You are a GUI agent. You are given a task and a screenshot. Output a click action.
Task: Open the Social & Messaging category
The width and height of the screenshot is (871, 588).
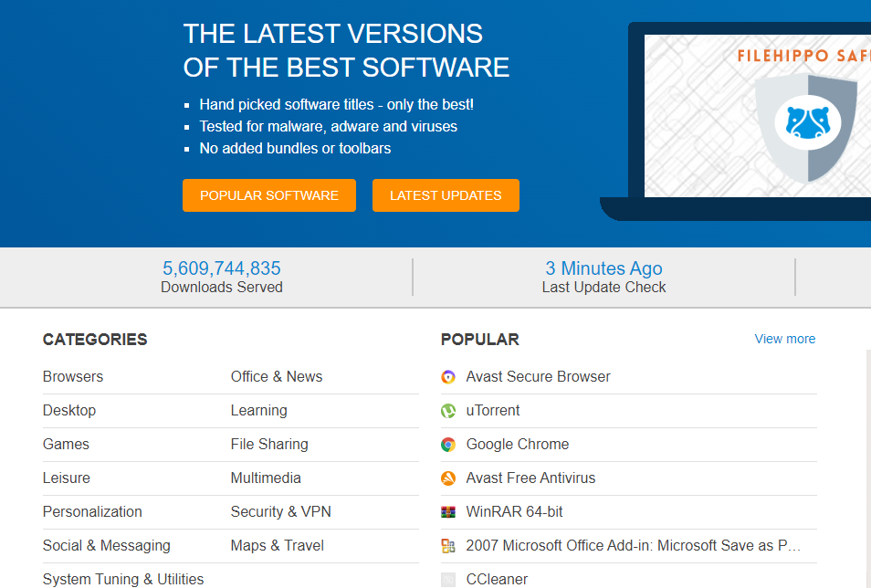click(107, 546)
